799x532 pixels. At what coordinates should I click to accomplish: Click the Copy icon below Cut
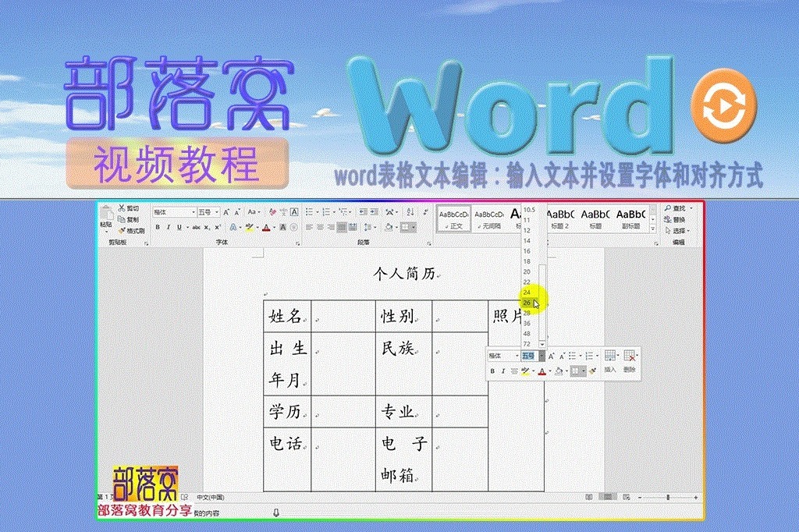(x=121, y=218)
